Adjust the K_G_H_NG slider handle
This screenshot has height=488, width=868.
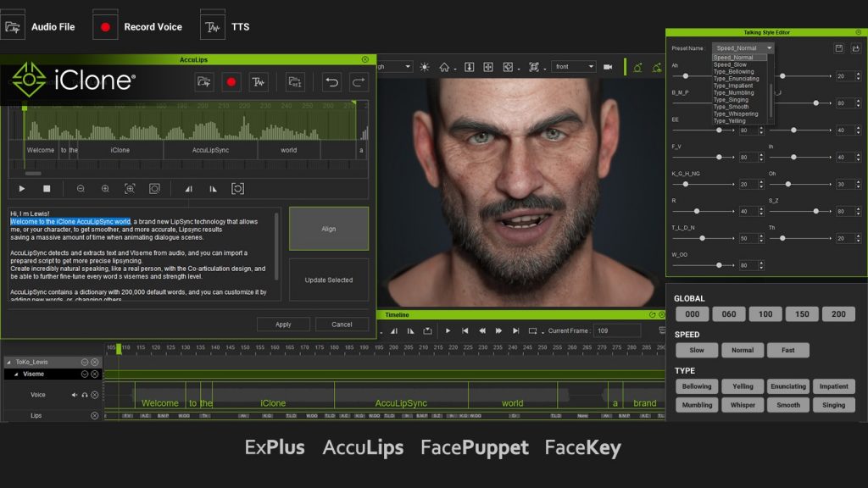tap(685, 184)
